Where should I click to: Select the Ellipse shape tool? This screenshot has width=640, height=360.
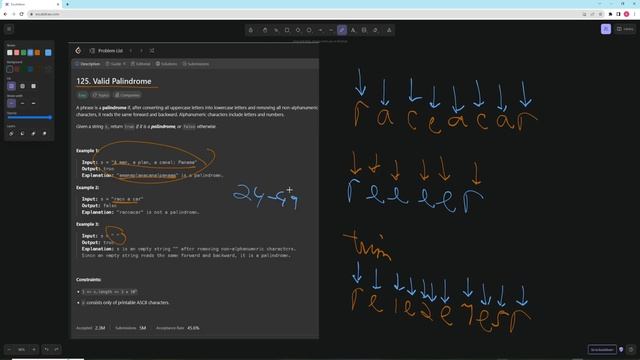click(x=309, y=30)
